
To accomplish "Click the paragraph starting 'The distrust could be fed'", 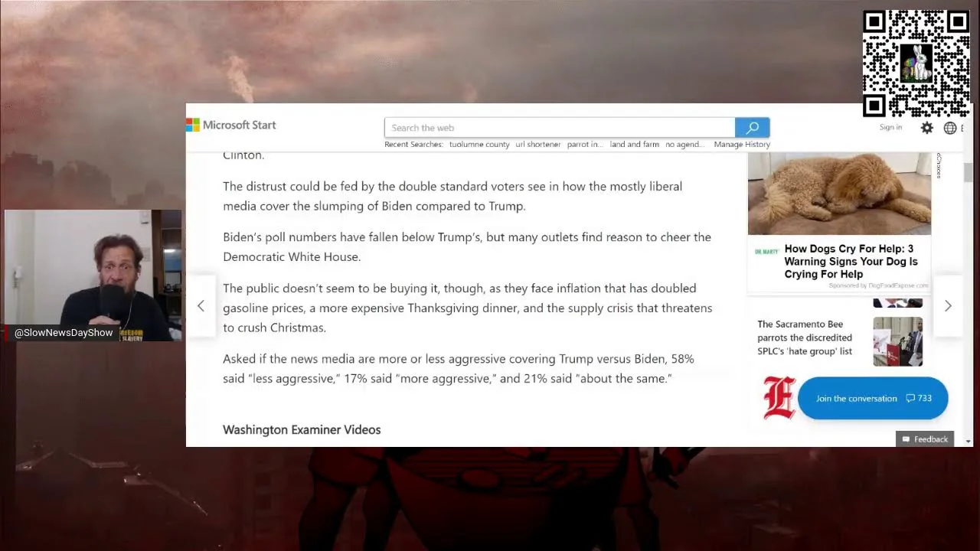I will (452, 196).
